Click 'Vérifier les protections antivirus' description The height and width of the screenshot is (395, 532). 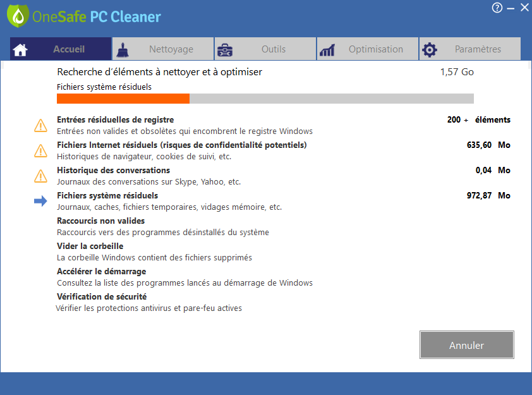tap(149, 308)
